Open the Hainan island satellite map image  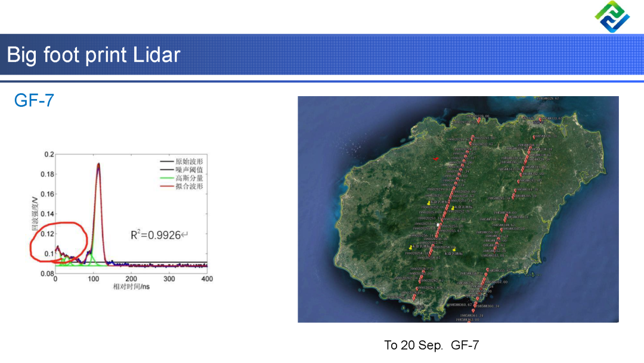[x=458, y=209]
